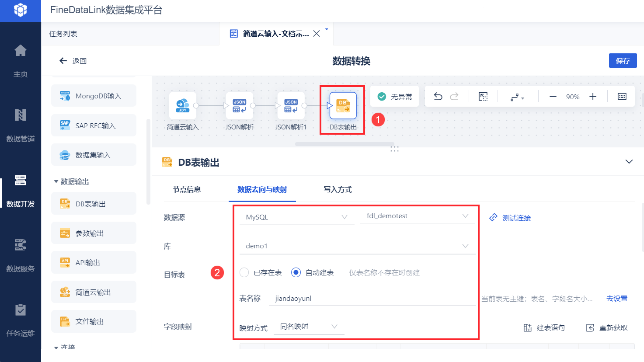Viewport: 644px width, 362px height.
Task: Open the fdl_demotest connection dropdown
Action: tap(418, 216)
